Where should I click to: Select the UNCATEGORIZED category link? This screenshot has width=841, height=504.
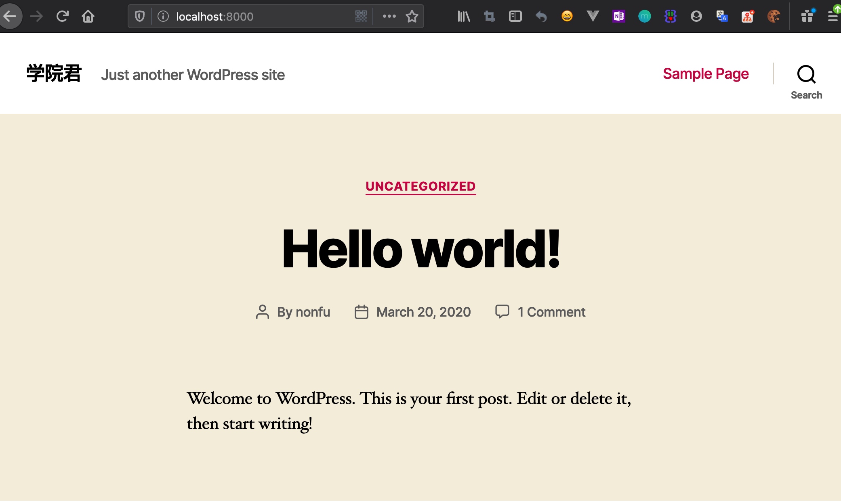point(420,186)
